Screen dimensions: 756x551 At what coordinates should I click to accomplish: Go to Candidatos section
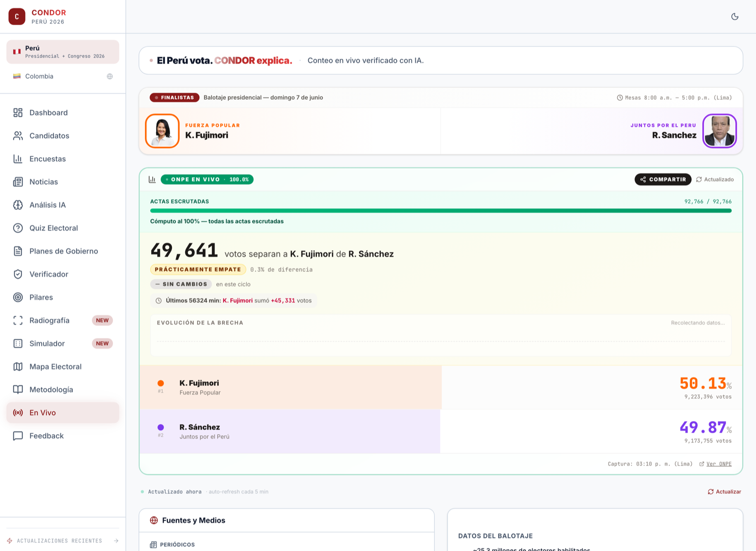[x=63, y=136]
